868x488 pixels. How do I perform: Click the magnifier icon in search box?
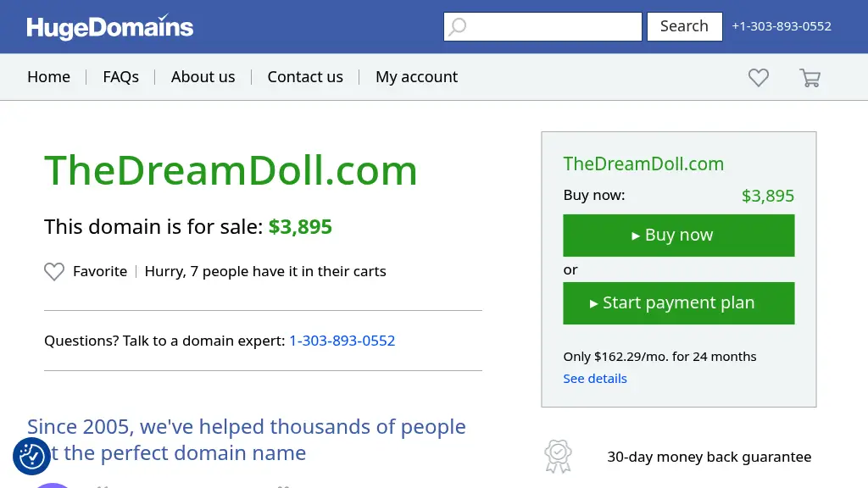tap(457, 27)
